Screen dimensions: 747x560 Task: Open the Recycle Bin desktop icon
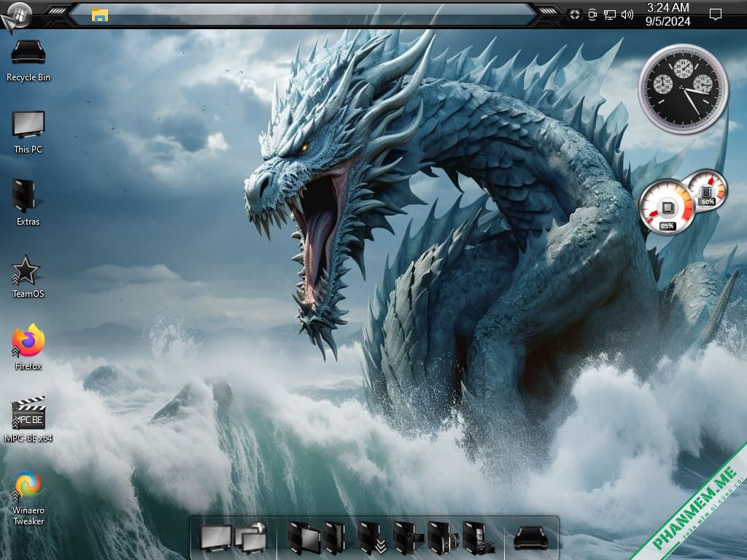coord(28,61)
